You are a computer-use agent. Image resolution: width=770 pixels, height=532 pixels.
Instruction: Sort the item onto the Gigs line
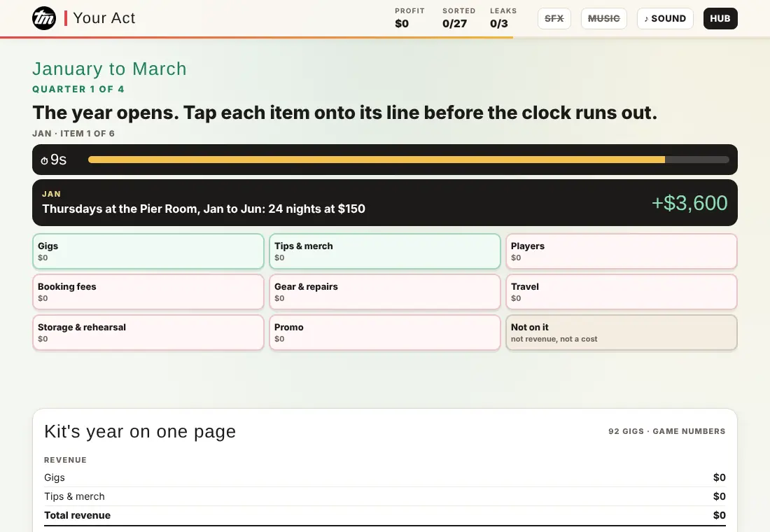(148, 251)
